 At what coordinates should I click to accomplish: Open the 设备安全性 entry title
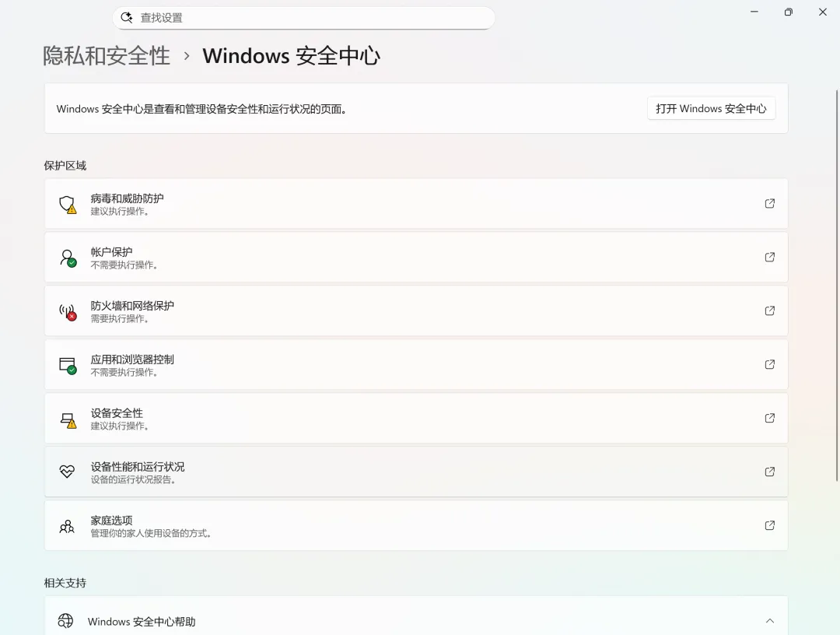pos(117,412)
